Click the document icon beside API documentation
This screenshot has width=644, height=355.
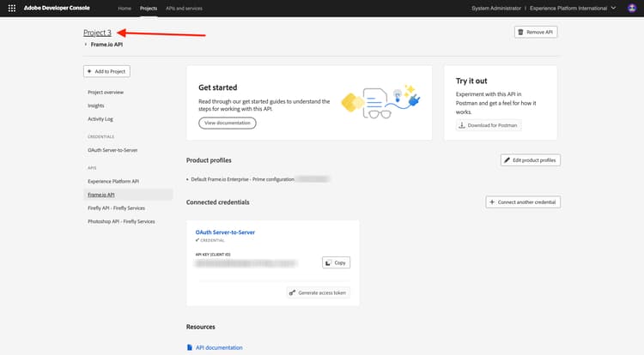190,347
